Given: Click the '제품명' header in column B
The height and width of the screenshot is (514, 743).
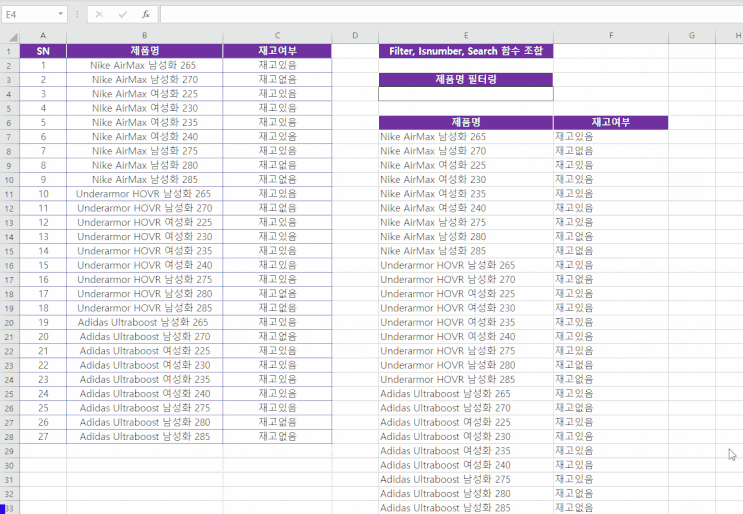Looking at the screenshot, I should 145,51.
